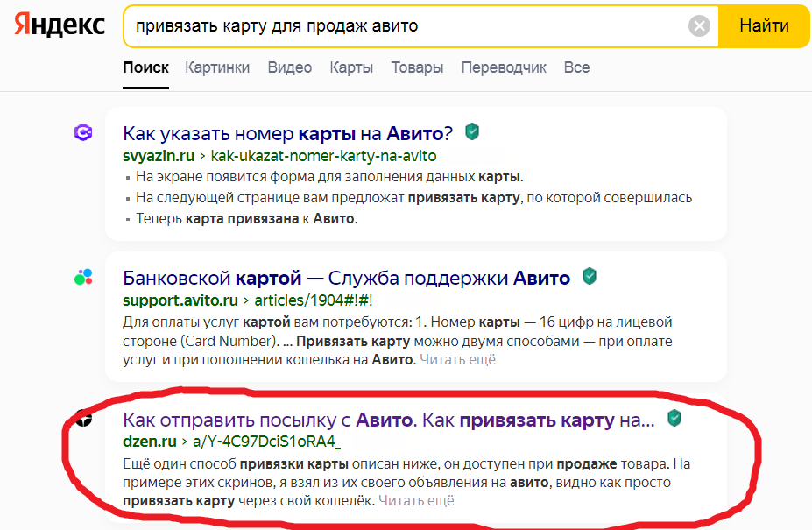The width and height of the screenshot is (812, 530).
Task: Click the Яндекс logo
Action: click(60, 25)
